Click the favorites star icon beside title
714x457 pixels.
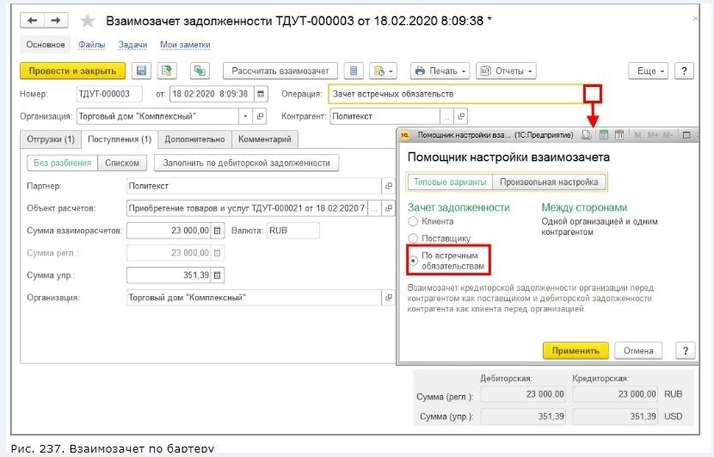[88, 21]
